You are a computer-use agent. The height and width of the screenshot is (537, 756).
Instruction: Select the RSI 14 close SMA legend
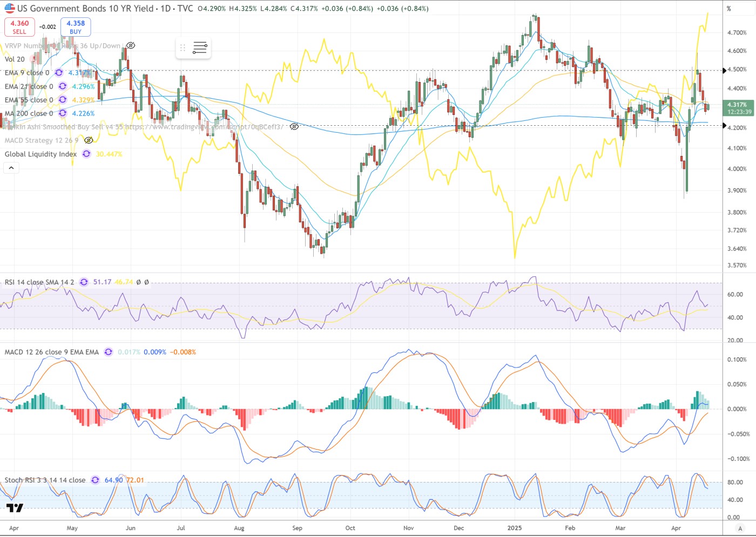[x=39, y=282]
